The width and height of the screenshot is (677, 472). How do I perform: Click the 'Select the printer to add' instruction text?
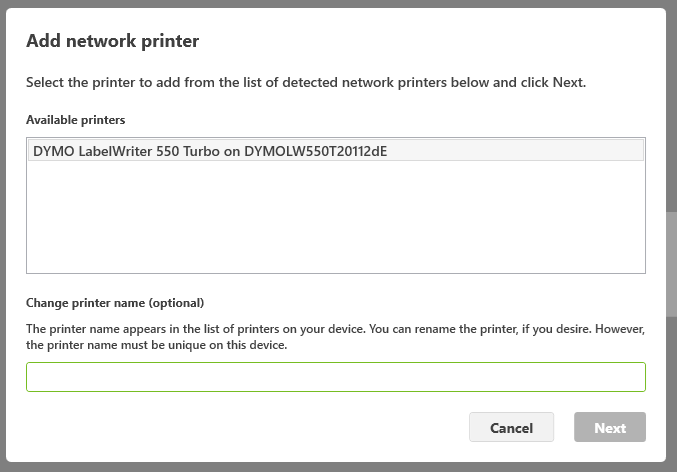[x=306, y=82]
